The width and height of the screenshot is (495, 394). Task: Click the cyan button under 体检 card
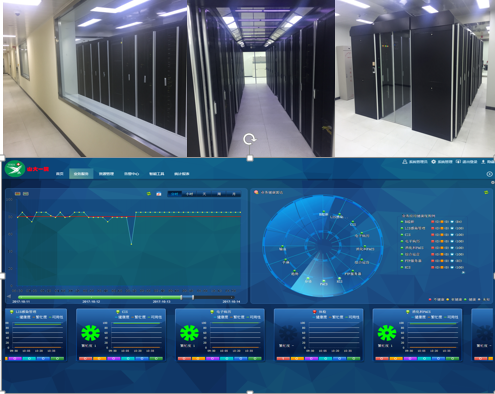[325, 359]
